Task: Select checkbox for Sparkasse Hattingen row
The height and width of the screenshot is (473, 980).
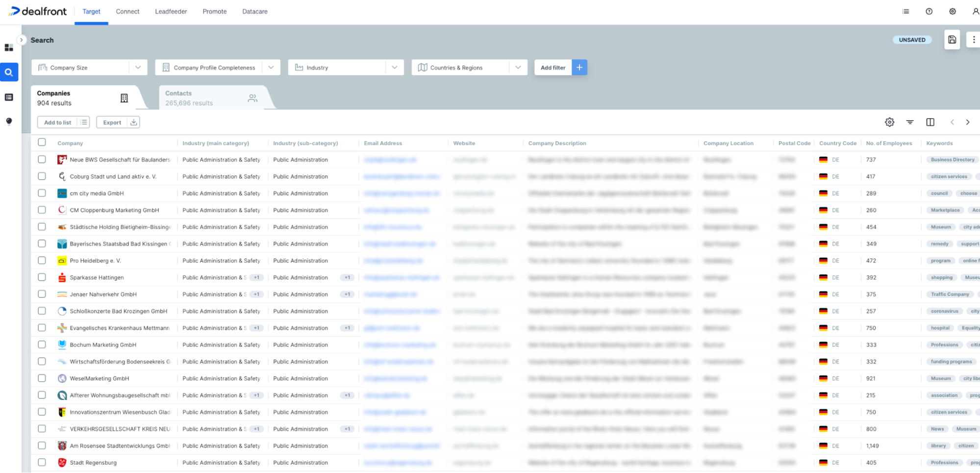Action: [x=42, y=277]
